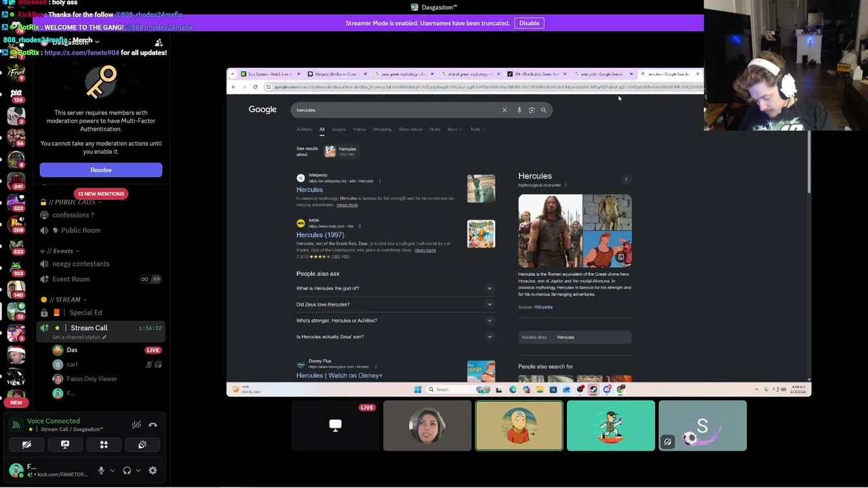Expand 'Who's stronger, Hercules or Achilles?'
This screenshot has width=868, height=488.
click(x=394, y=321)
